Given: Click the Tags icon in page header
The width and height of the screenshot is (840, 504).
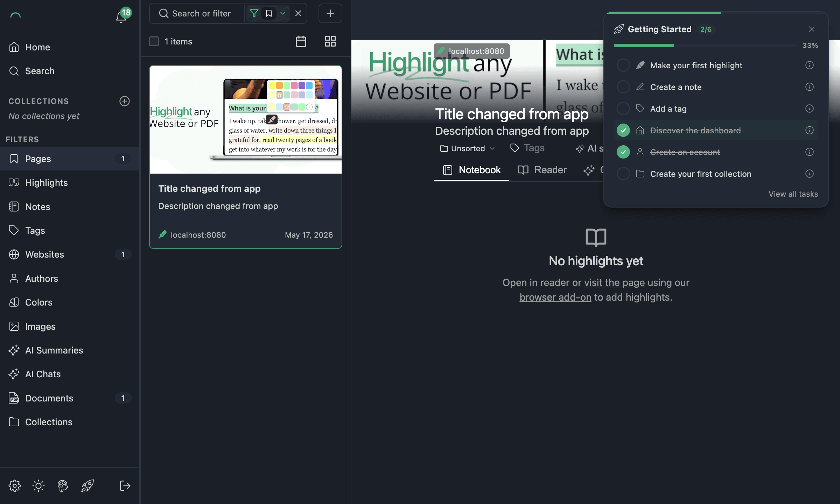Looking at the screenshot, I should (x=514, y=148).
